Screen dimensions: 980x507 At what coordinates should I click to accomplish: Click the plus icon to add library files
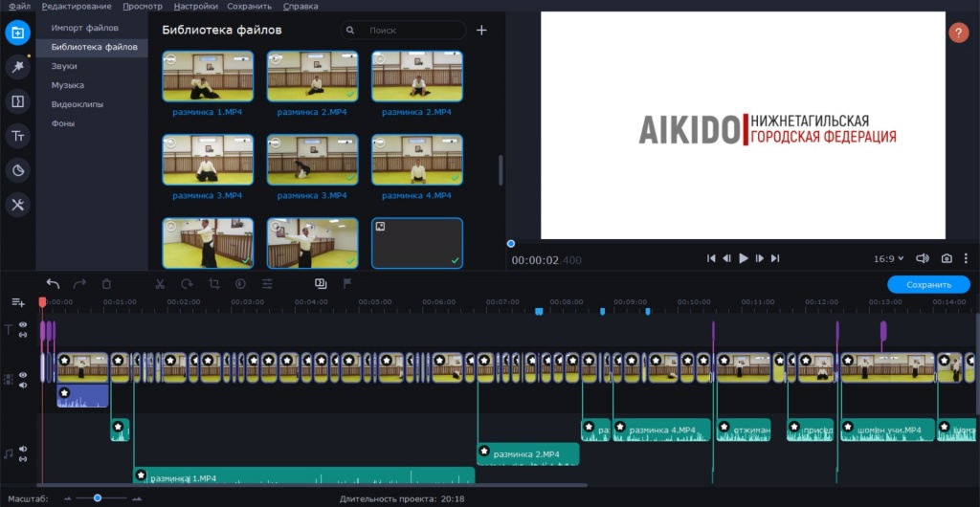(x=481, y=30)
